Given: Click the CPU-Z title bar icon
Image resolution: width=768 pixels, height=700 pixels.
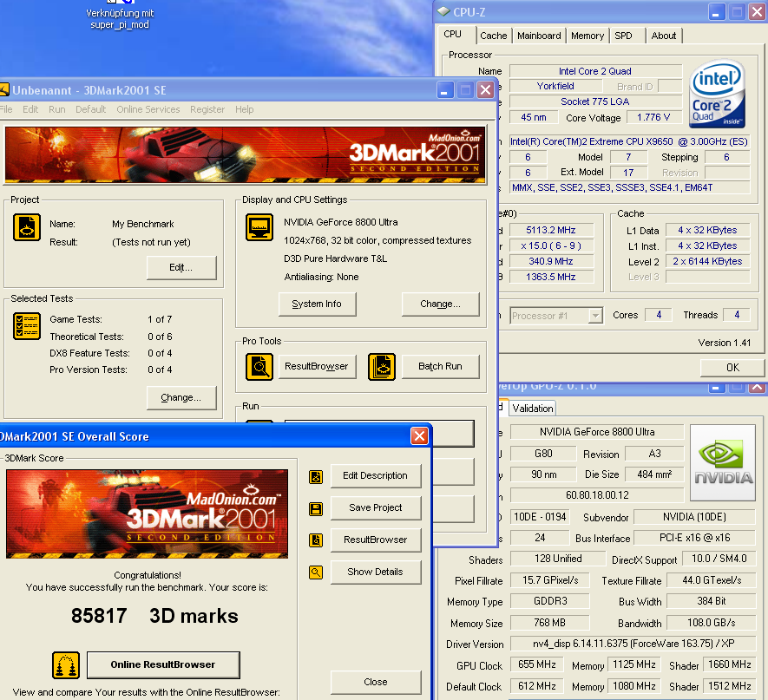Looking at the screenshot, I should 443,12.
